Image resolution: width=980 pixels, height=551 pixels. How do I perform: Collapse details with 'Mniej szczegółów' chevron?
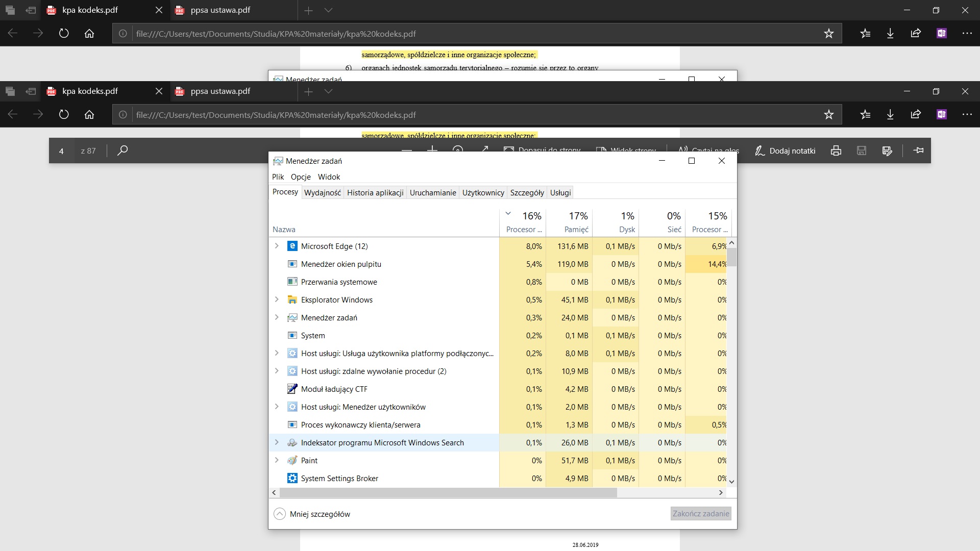[280, 514]
